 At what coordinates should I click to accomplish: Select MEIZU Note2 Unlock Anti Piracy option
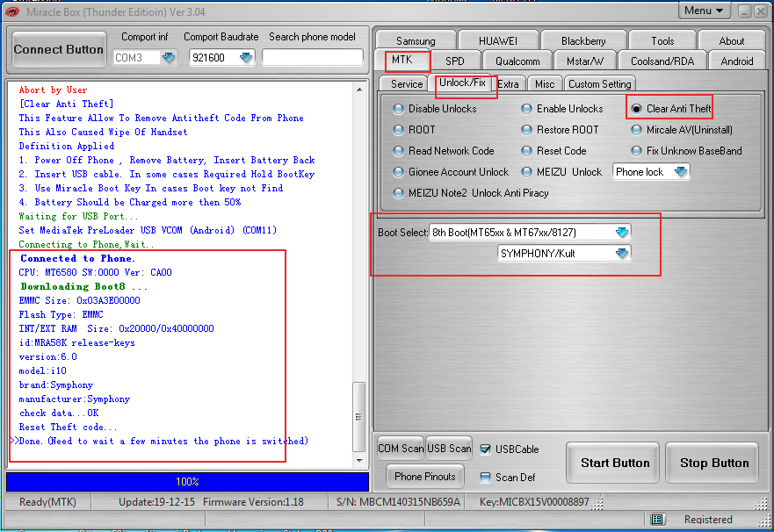tap(398, 193)
